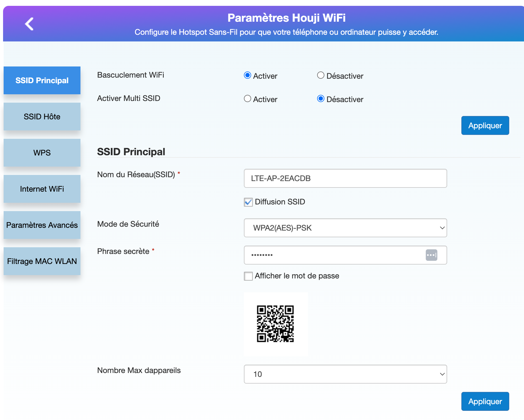Screen dimensions: 524x420
Task: Select Activer for Multi SSID
Action: point(248,99)
